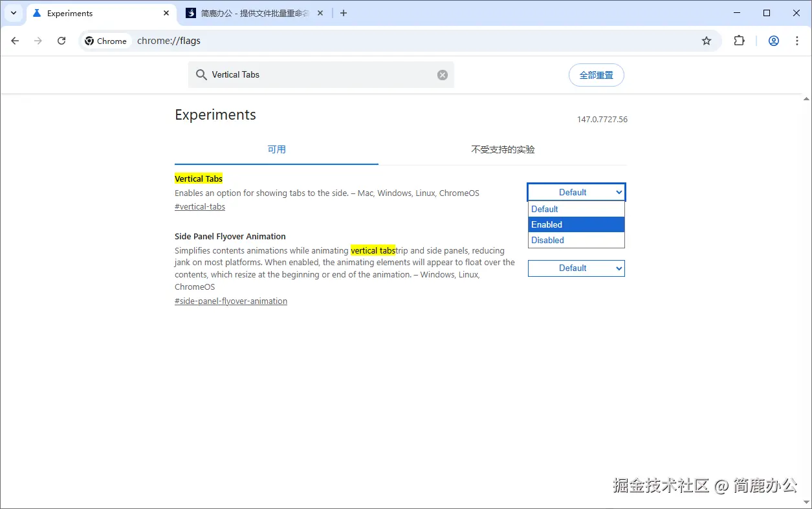Click the Experiments page title
Image resolution: width=812 pixels, height=509 pixels.
(x=215, y=115)
